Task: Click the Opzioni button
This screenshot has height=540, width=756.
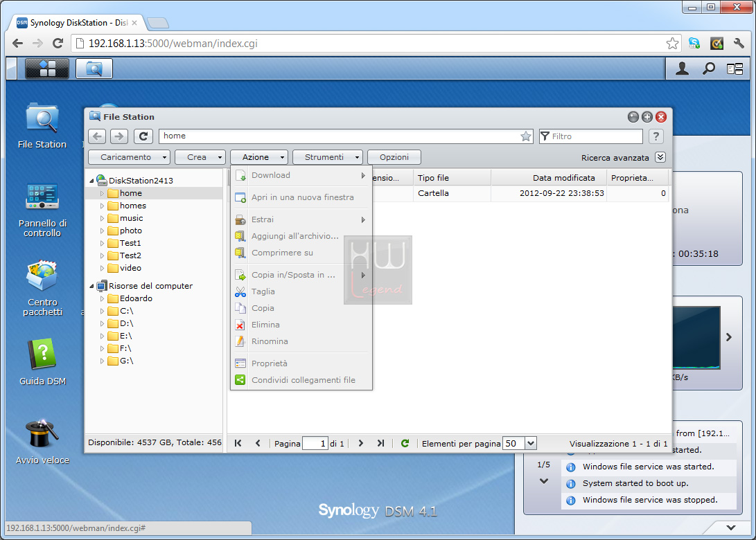Action: pos(394,157)
